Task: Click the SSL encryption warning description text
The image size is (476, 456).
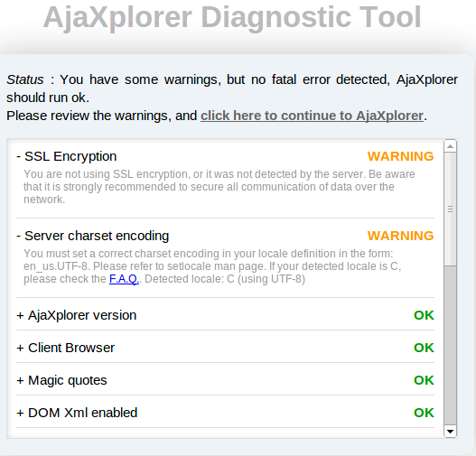Action: [x=219, y=187]
